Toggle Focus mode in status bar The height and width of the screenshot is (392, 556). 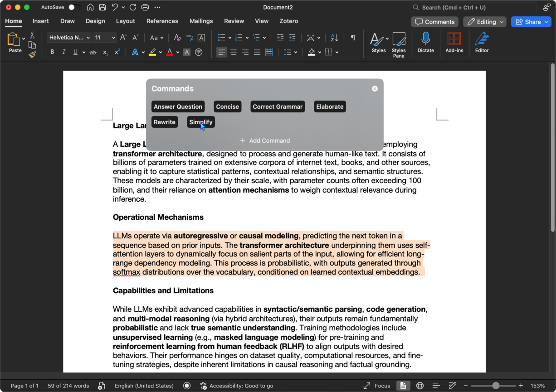click(x=376, y=386)
